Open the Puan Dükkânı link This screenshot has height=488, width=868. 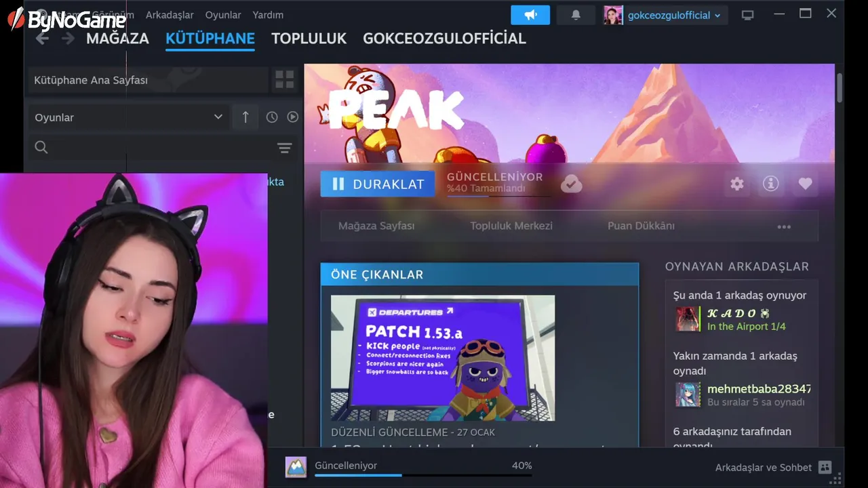pyautogui.click(x=641, y=226)
